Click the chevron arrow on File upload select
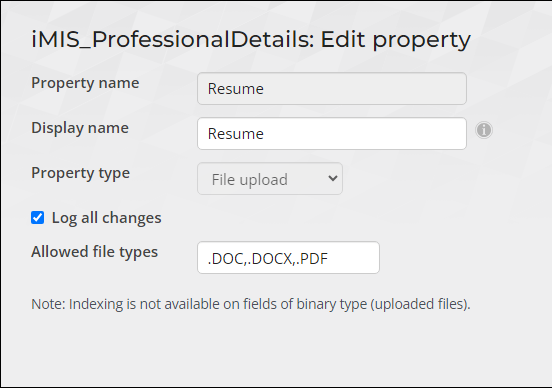The width and height of the screenshot is (552, 388). pos(332,179)
